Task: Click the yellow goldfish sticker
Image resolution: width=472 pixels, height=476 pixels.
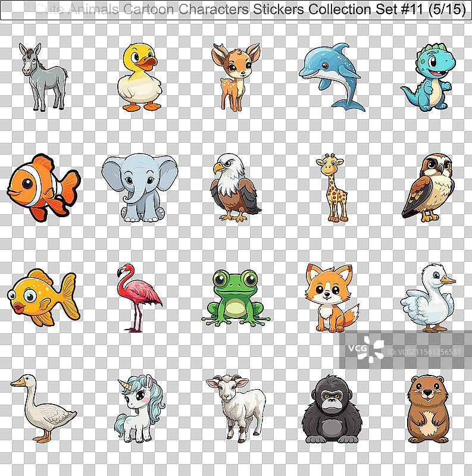Action: 43,297
